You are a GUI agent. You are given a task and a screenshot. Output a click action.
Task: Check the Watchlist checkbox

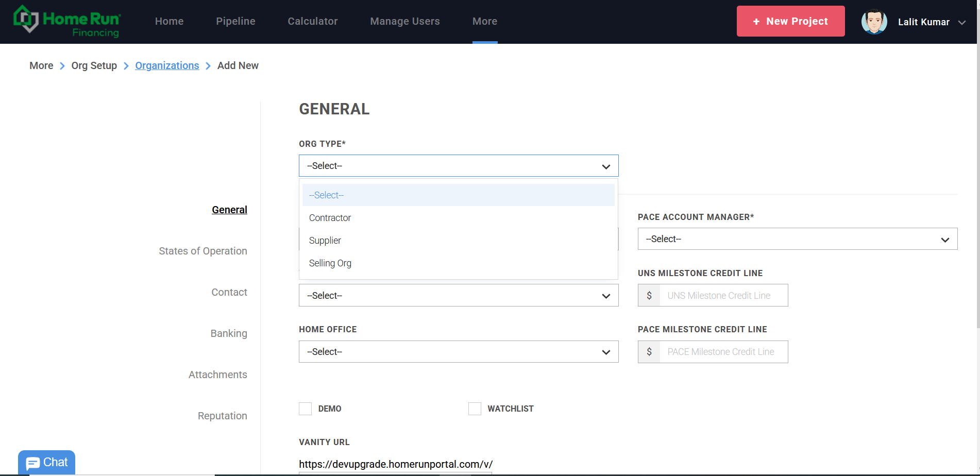click(x=475, y=409)
